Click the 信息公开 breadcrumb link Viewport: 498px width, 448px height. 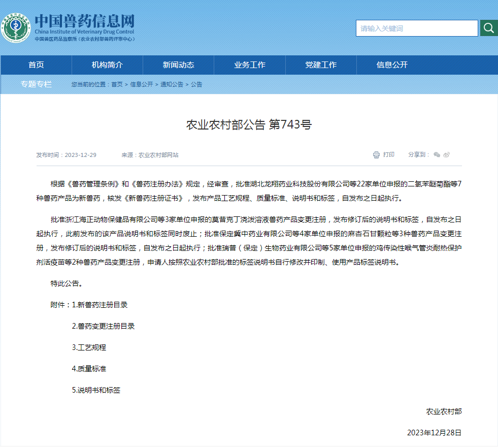141,84
